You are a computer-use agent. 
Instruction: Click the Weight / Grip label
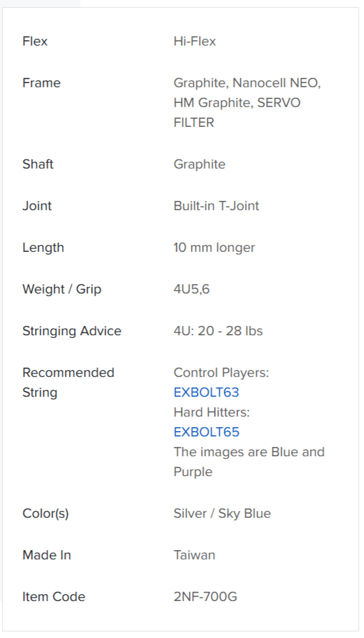(62, 289)
